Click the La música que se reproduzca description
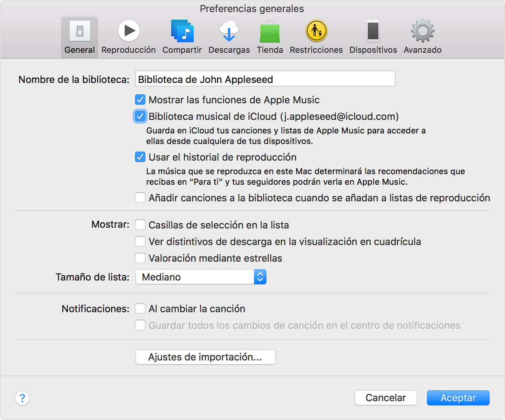The height and width of the screenshot is (420, 505). coord(306,176)
